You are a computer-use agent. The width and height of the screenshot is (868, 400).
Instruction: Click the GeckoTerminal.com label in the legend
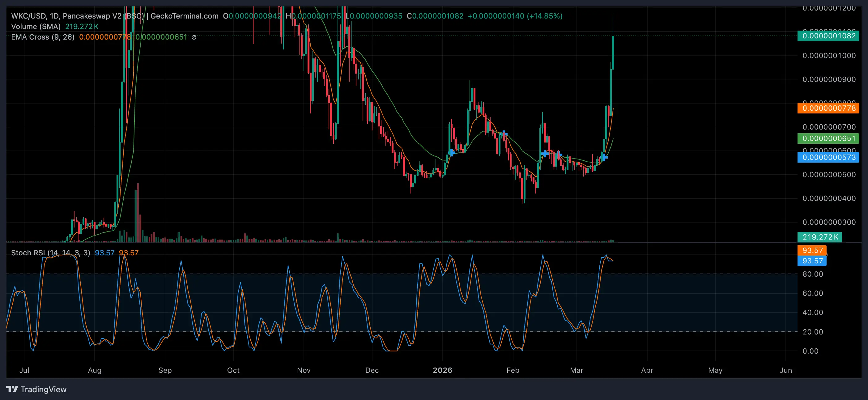pos(184,16)
